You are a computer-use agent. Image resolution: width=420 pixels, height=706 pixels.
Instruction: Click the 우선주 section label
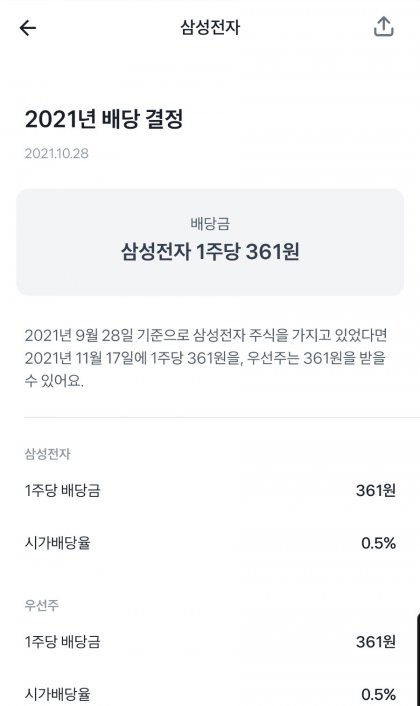click(x=41, y=605)
